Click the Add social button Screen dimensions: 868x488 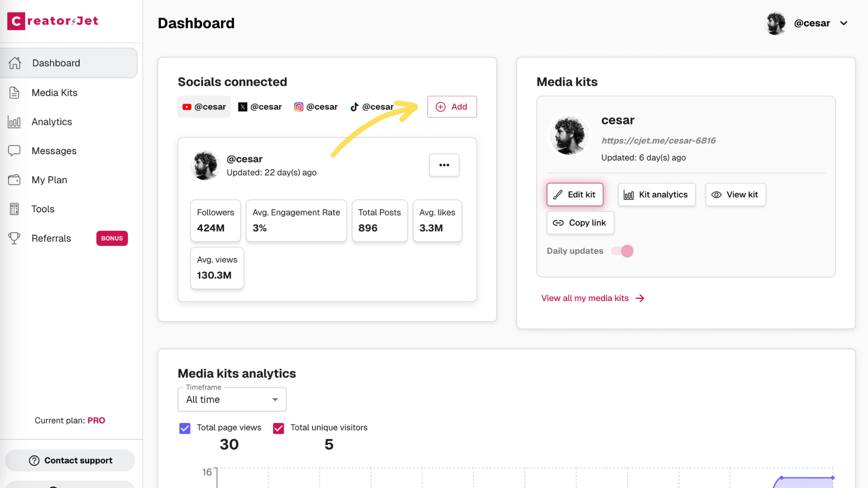coord(452,107)
